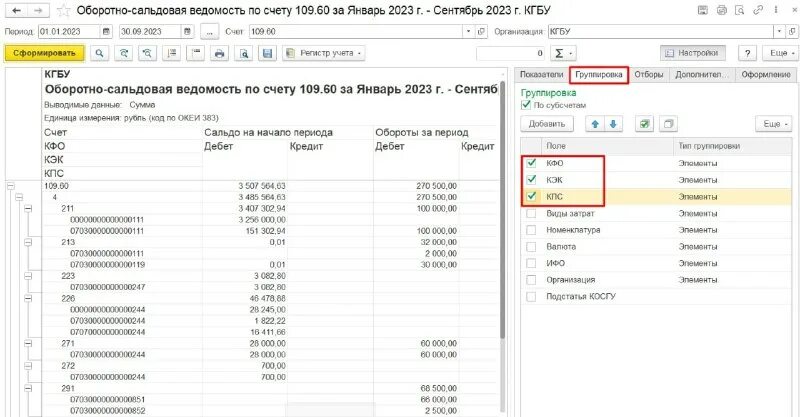800x417 pixels.
Task: Click the Start date field 01.01.2023
Action: point(69,32)
